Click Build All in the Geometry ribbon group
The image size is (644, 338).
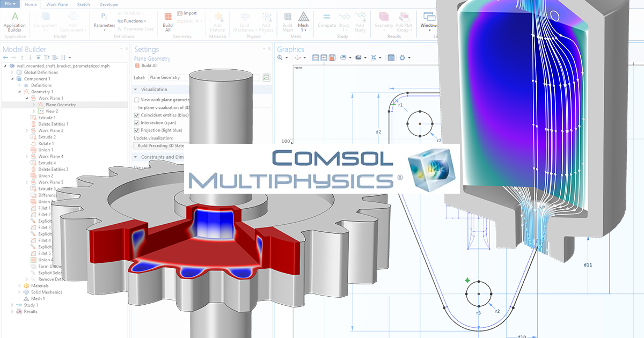pos(168,21)
